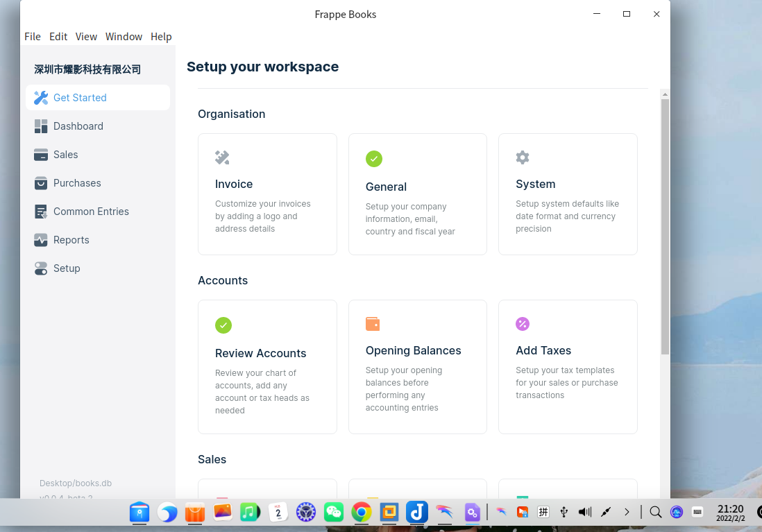This screenshot has height=532, width=762.
Task: Open the image viewer icon in dock
Action: click(223, 512)
